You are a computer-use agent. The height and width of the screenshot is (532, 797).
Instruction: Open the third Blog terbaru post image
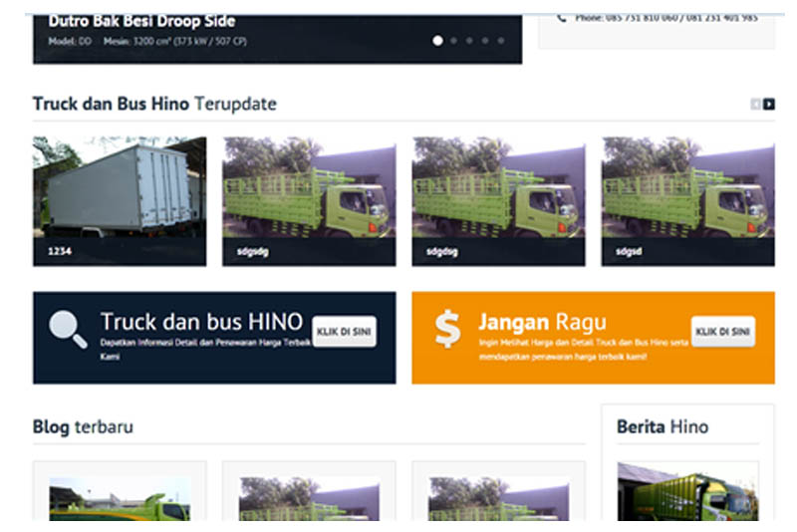[x=498, y=498]
